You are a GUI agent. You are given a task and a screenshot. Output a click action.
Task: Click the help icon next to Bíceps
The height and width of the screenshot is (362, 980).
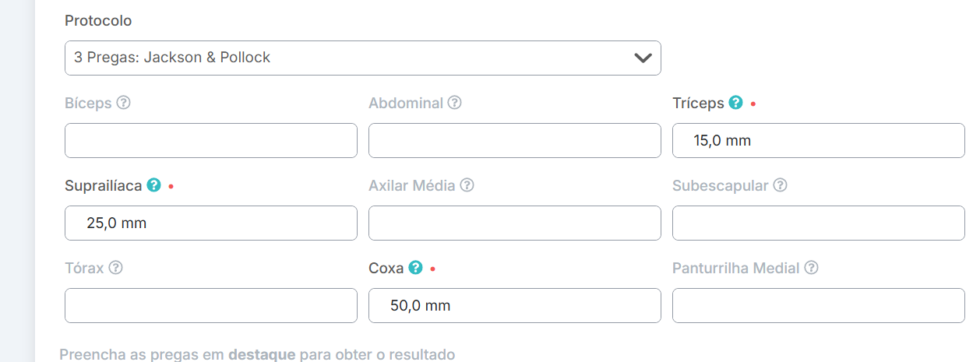[123, 103]
